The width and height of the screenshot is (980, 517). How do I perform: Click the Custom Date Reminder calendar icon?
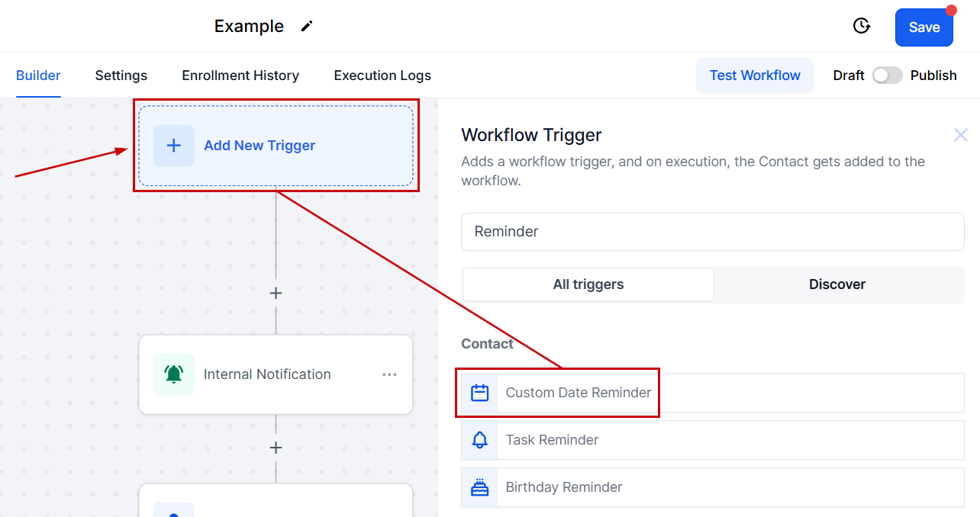479,393
